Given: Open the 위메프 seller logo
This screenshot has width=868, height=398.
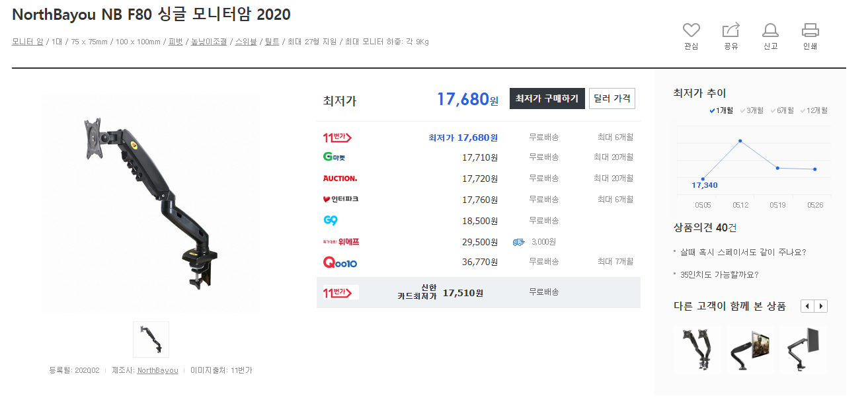Looking at the screenshot, I should 340,241.
